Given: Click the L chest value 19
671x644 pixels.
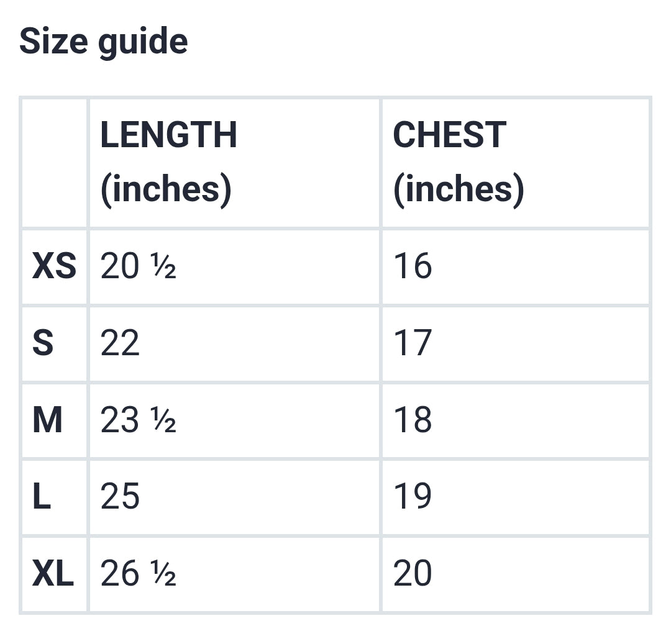Looking at the screenshot, I should coord(413,497).
